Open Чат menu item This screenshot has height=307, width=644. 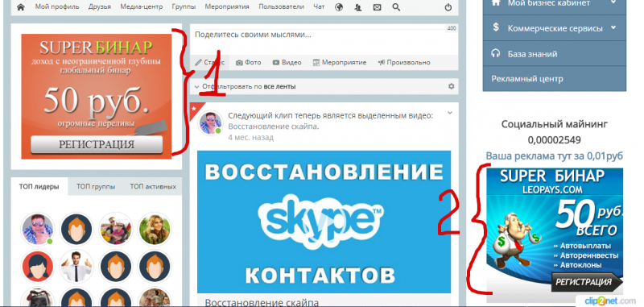[319, 7]
